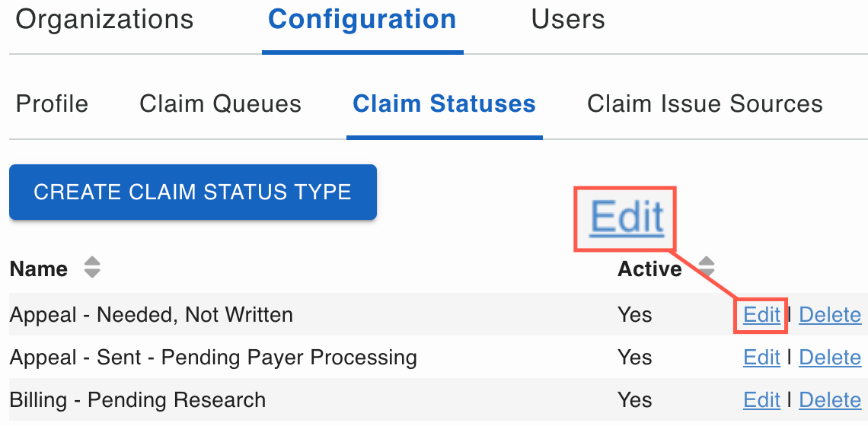Select the Billing - Pending Research row name
This screenshot has height=426, width=868.
tap(137, 399)
